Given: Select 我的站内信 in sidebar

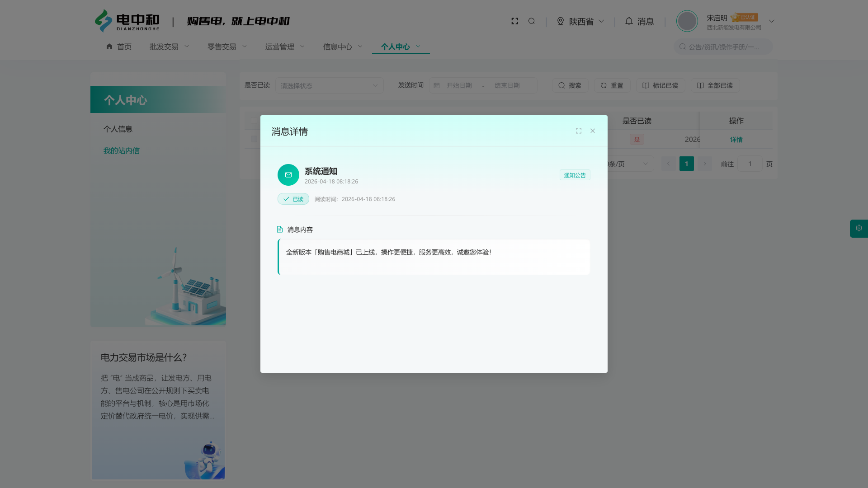Looking at the screenshot, I should [x=122, y=151].
